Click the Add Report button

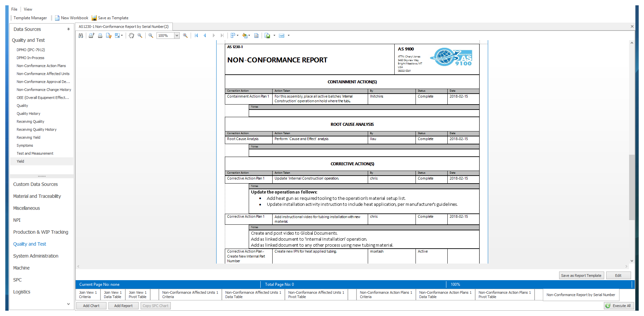pos(123,306)
